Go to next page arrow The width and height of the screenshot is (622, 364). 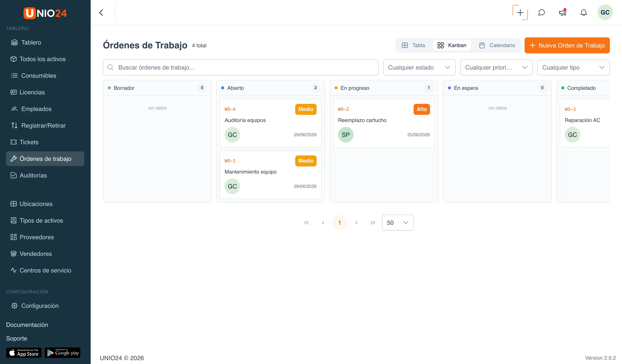(x=356, y=223)
